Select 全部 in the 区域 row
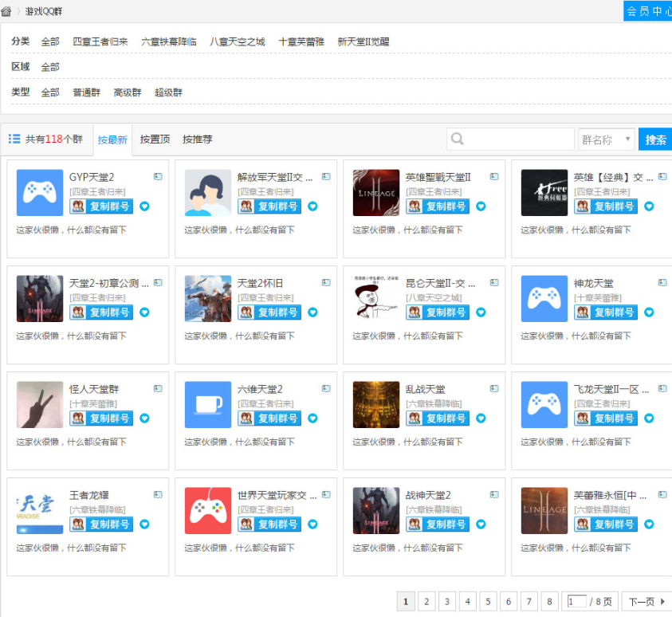Viewport: 672px width, 617px height. coord(50,67)
